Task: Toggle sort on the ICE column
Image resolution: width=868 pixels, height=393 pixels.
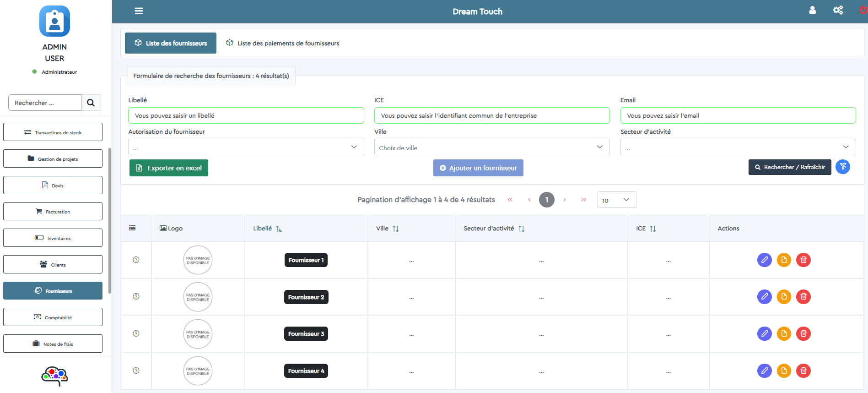Action: click(652, 229)
